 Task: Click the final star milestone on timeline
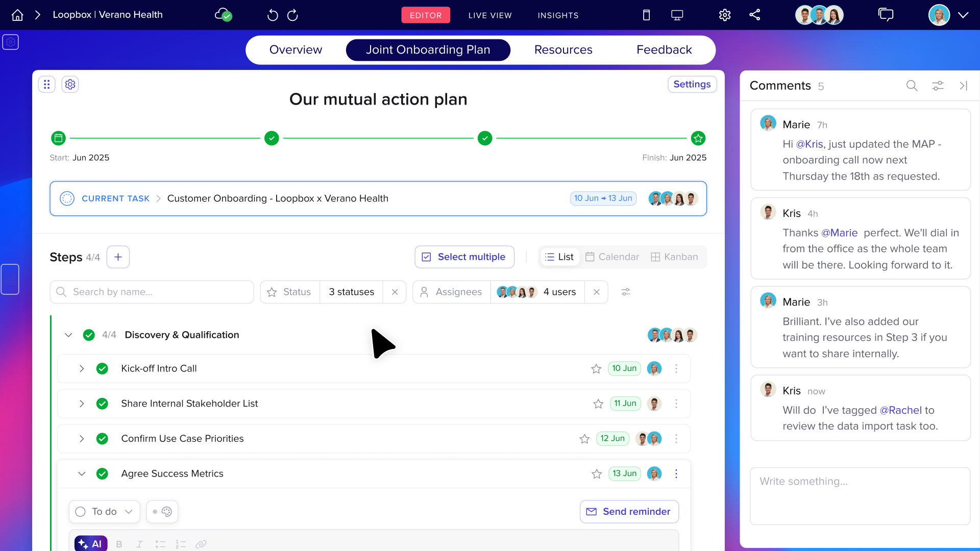click(698, 138)
